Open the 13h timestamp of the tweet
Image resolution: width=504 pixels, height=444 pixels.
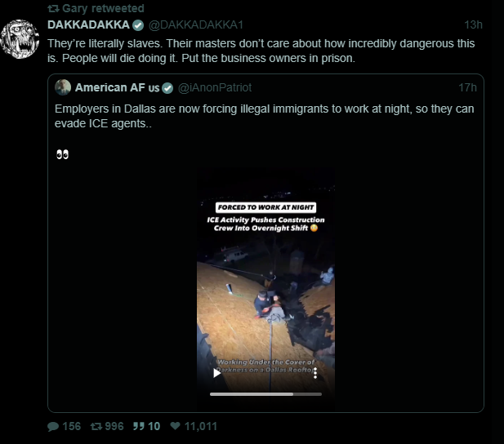tap(473, 24)
